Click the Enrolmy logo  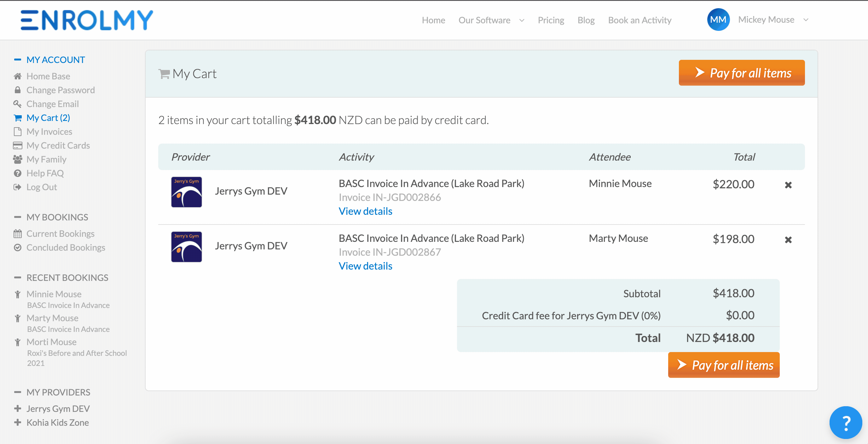point(87,20)
